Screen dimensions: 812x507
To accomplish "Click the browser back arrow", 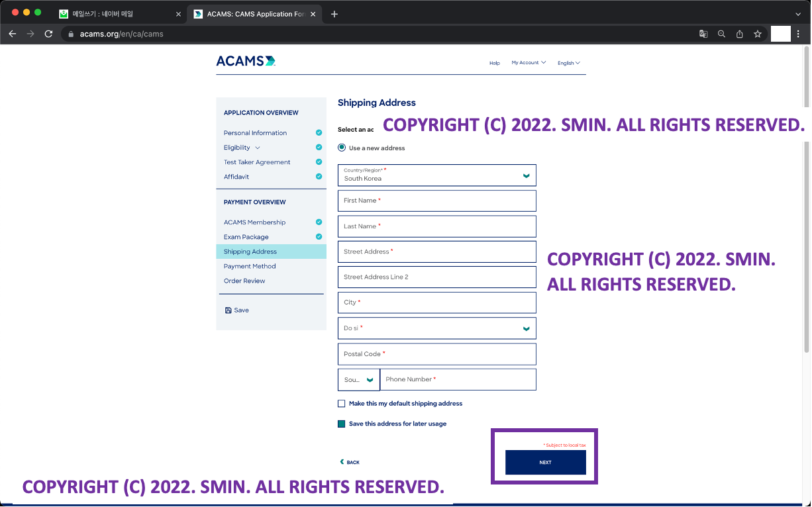I will pos(12,34).
